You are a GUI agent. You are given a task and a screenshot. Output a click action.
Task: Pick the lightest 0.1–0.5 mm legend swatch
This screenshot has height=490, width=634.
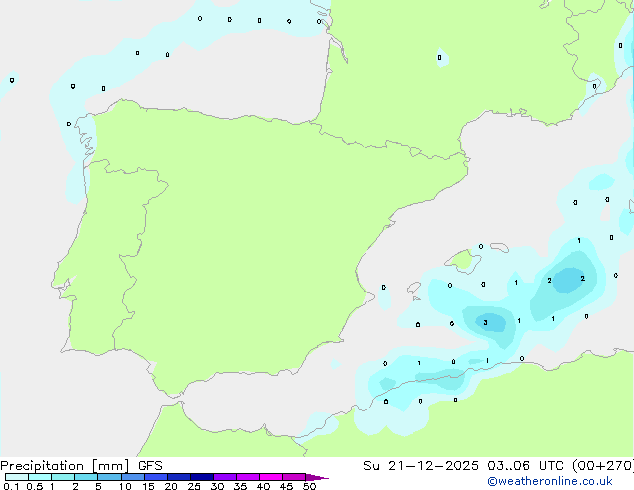[16, 478]
